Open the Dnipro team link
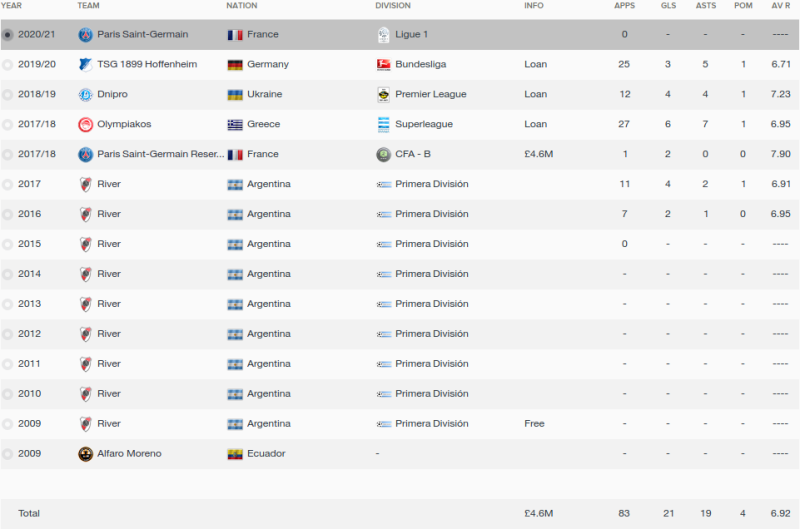Screen dimensions: 800x529 point(112,94)
